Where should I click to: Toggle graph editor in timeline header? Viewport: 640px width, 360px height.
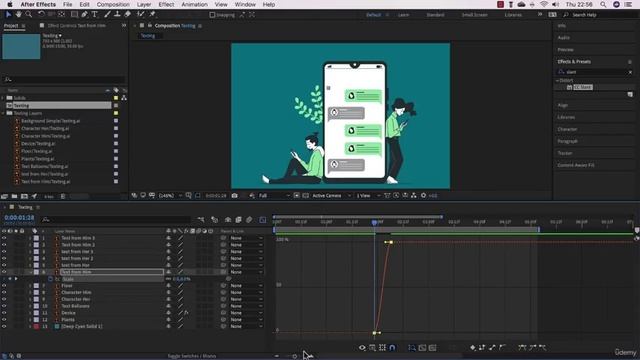pos(263,220)
